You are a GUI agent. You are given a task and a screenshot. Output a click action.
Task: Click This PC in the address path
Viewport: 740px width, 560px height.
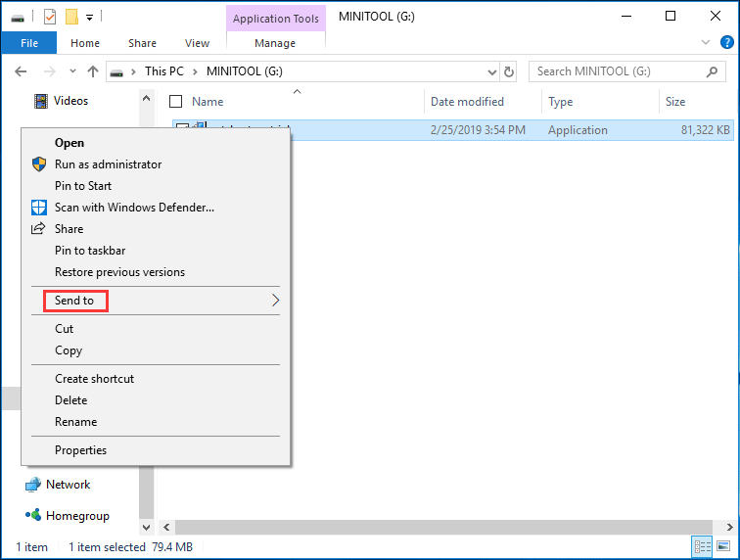164,71
